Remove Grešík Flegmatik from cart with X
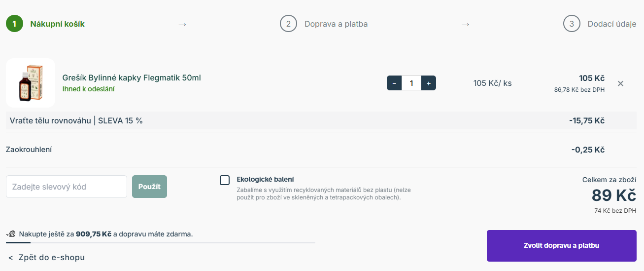The width and height of the screenshot is (644, 271). click(620, 83)
